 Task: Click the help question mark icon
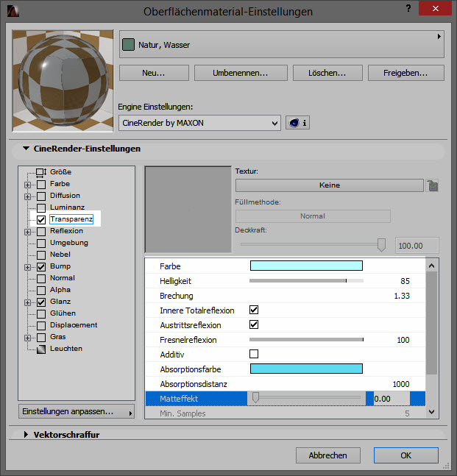coord(408,9)
